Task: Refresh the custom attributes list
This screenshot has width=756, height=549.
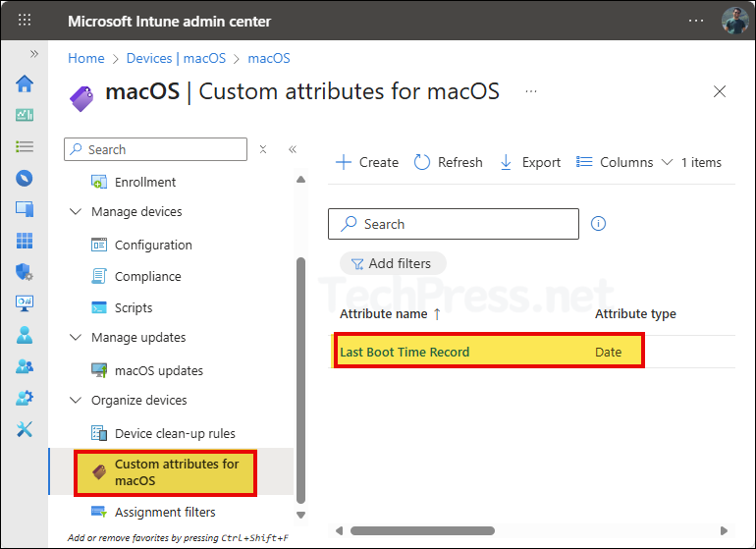Action: [x=448, y=163]
